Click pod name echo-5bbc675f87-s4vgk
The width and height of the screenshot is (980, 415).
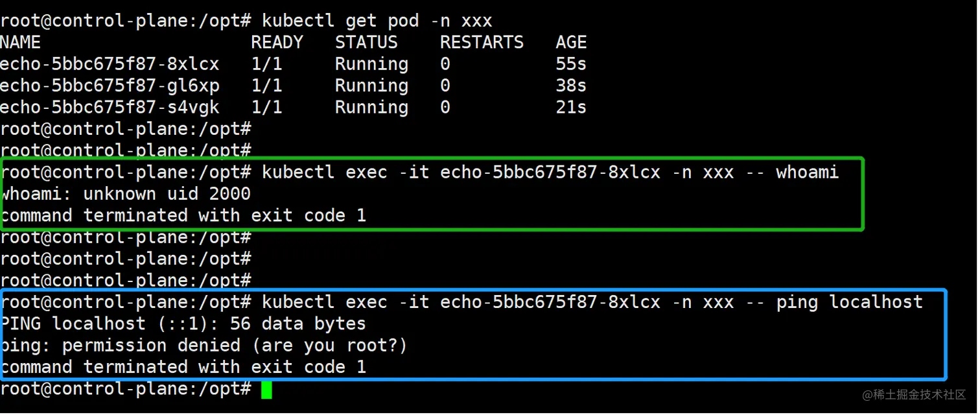point(110,107)
